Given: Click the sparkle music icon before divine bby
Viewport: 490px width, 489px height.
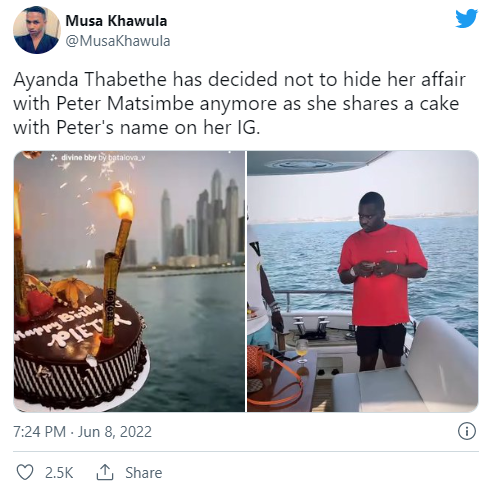Looking at the screenshot, I should tap(53, 158).
